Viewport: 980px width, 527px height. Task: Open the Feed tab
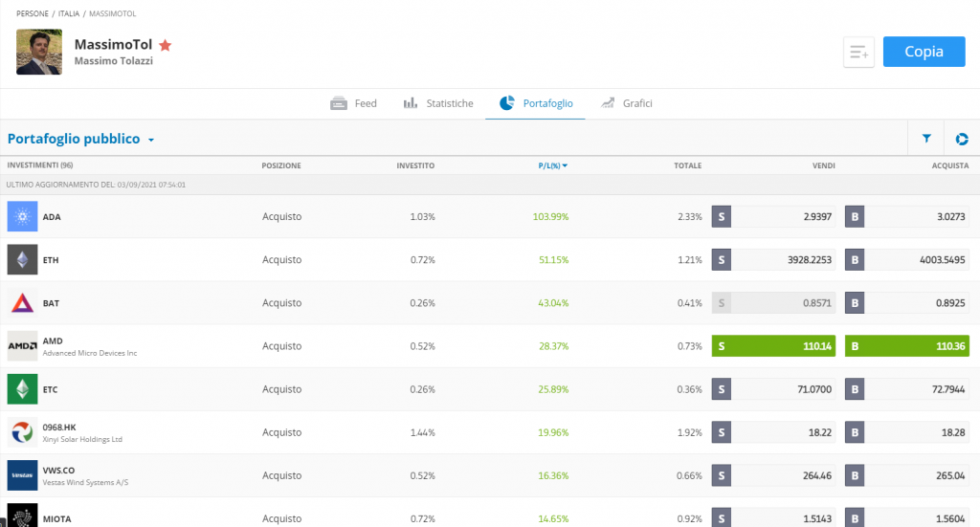354,103
